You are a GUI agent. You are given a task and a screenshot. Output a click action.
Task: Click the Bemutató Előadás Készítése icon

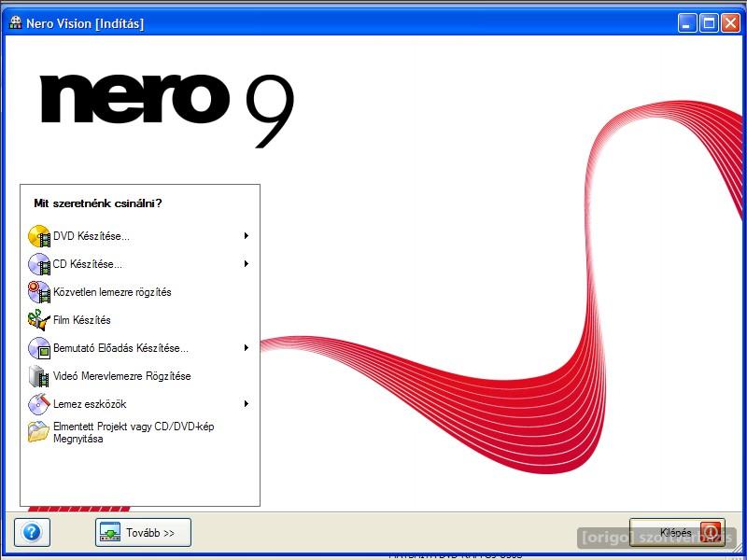coord(39,348)
